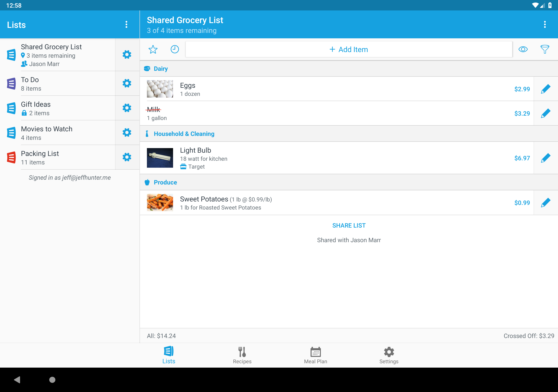The image size is (558, 392).
Task: Switch to the Lists tab
Action: click(169, 355)
